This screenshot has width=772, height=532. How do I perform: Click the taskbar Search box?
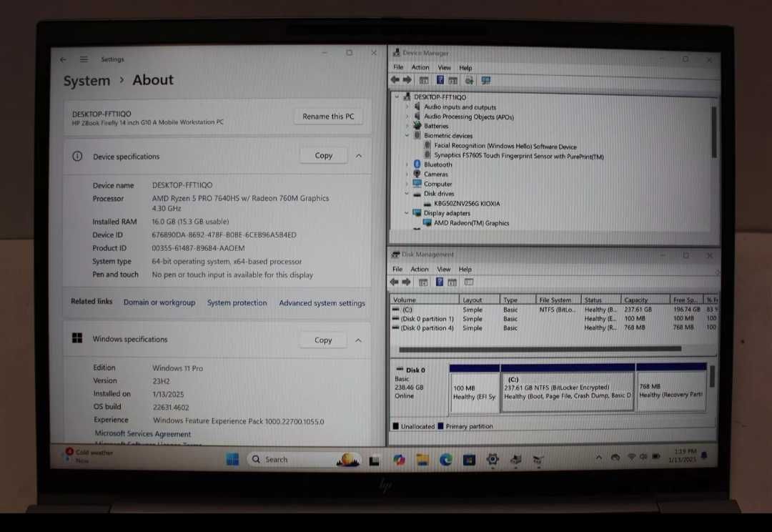(303, 460)
